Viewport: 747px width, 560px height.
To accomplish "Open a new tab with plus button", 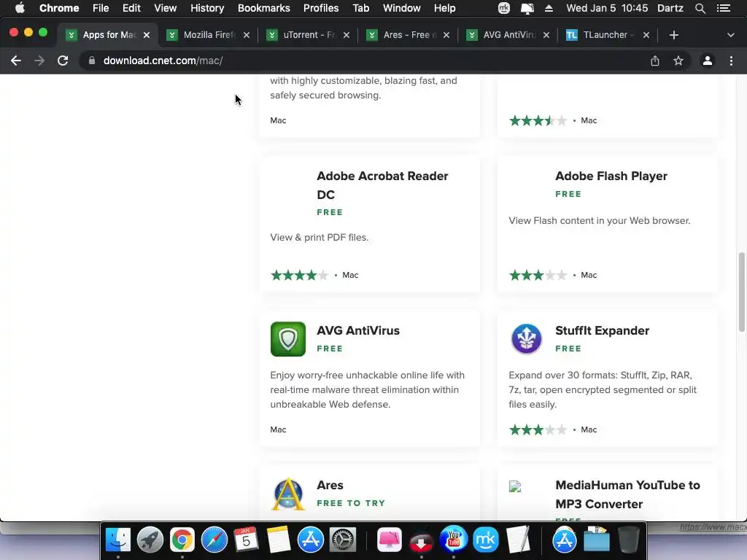I will point(673,35).
